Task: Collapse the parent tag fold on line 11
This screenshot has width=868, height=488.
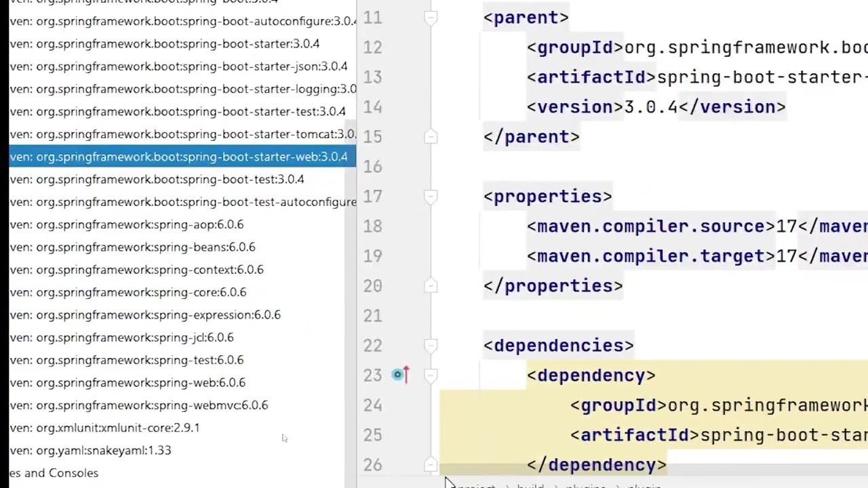Action: (431, 18)
